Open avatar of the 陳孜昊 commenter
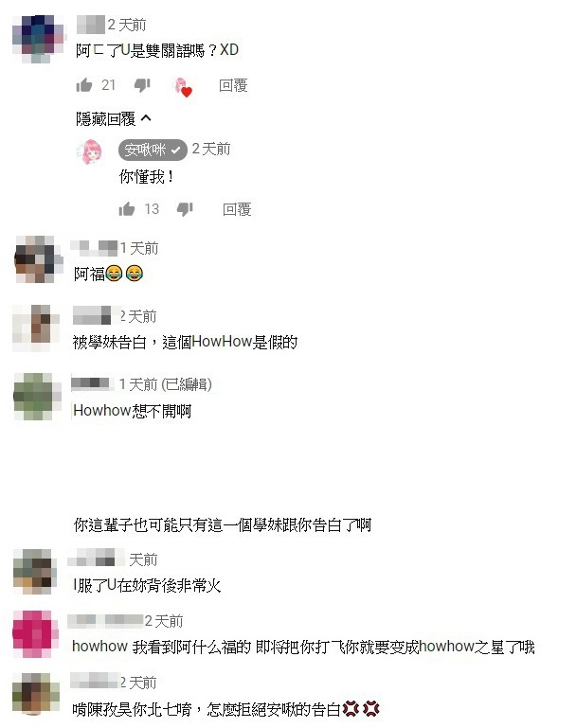This screenshot has height=728, width=576. (x=35, y=694)
